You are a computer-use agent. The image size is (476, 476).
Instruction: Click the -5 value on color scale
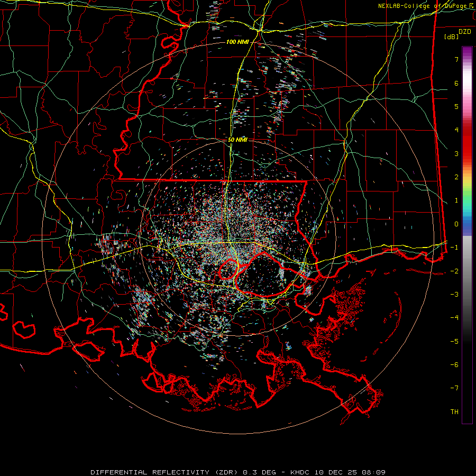454,341
